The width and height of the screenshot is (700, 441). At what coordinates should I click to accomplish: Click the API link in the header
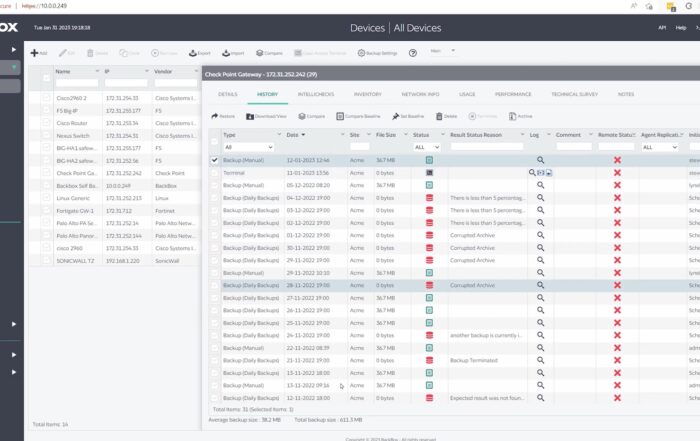click(x=662, y=28)
